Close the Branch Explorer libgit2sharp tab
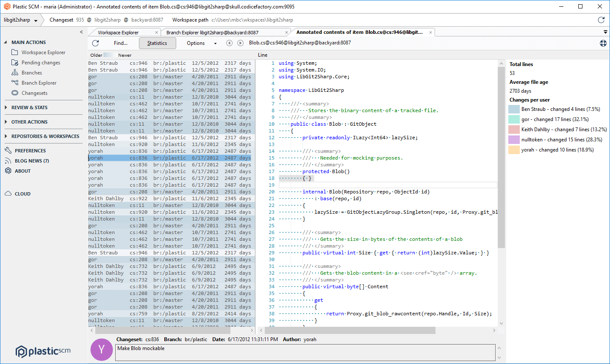The image size is (610, 364). [287, 33]
